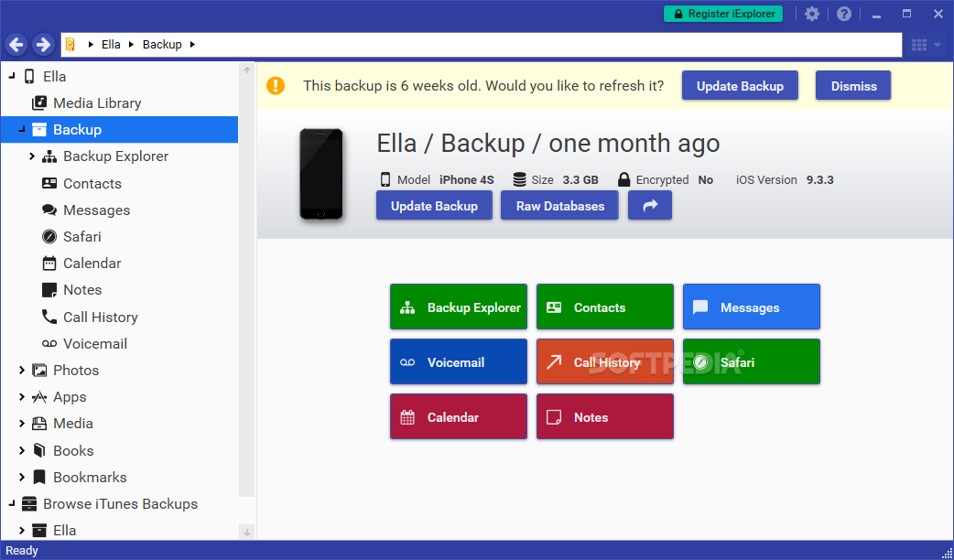
Task: Click Register iExplorer button
Action: [722, 14]
